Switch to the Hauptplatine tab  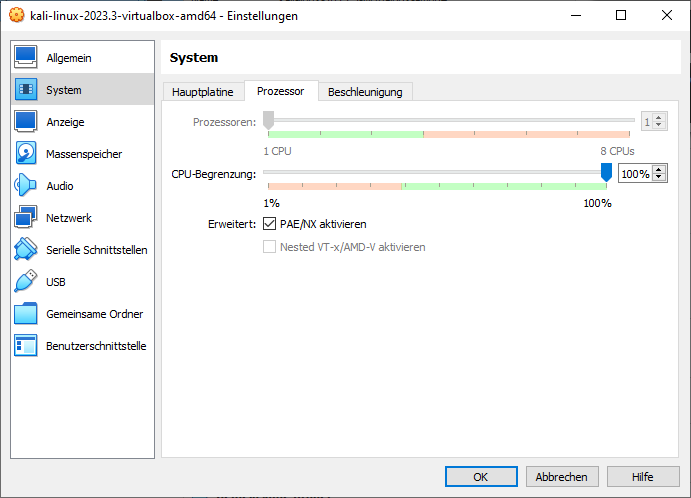[203, 92]
